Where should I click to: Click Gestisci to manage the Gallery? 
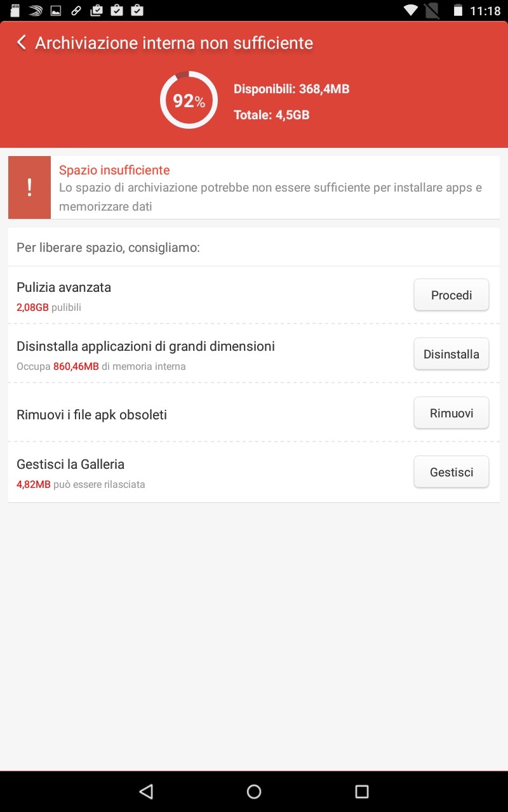pyautogui.click(x=451, y=472)
